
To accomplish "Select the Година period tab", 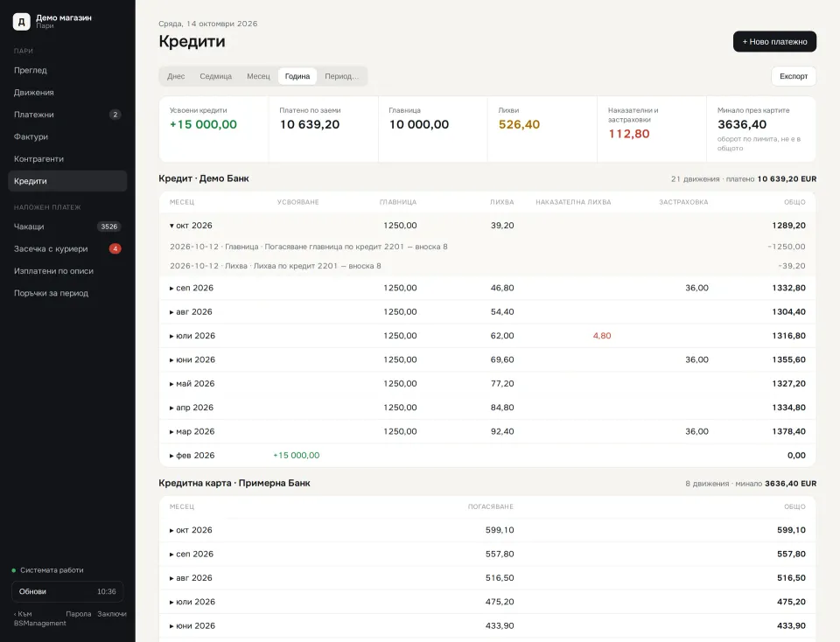I will [x=297, y=76].
